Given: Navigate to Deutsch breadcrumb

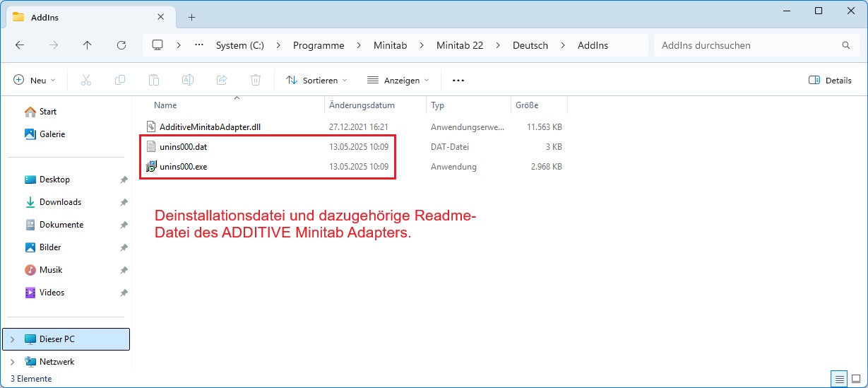Looking at the screenshot, I should click(x=530, y=45).
